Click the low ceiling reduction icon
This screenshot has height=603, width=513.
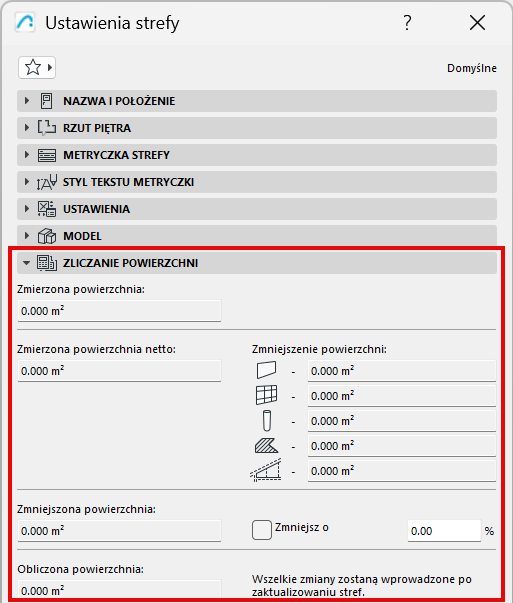[266, 470]
